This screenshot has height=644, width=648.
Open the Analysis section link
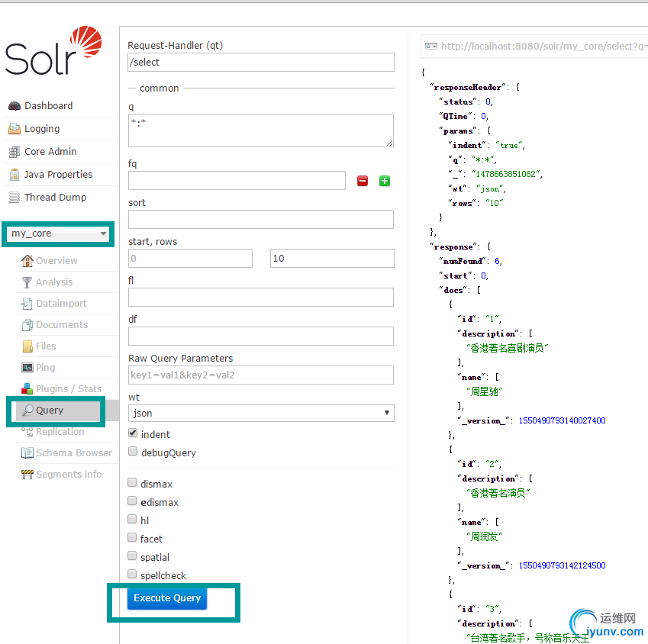click(x=54, y=282)
